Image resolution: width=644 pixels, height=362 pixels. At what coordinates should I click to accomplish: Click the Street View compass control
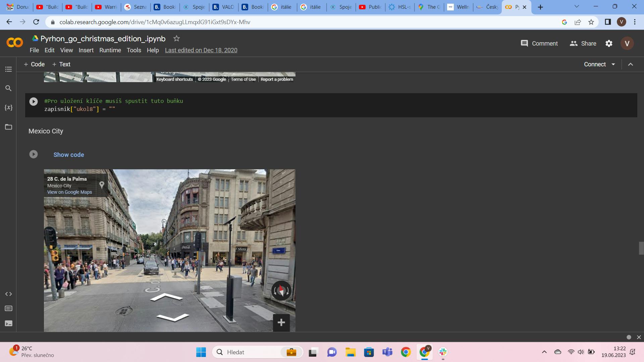[281, 291]
